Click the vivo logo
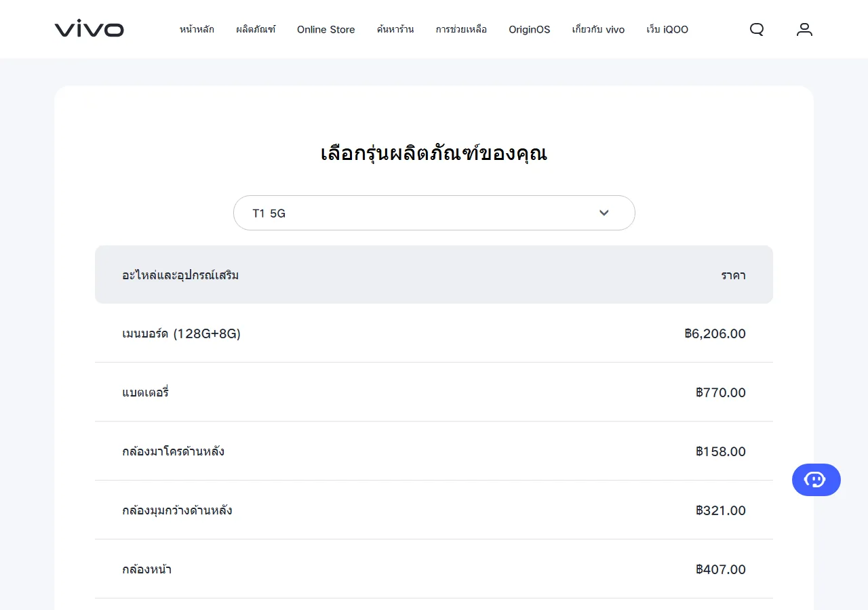The width and height of the screenshot is (868, 610). [x=90, y=29]
